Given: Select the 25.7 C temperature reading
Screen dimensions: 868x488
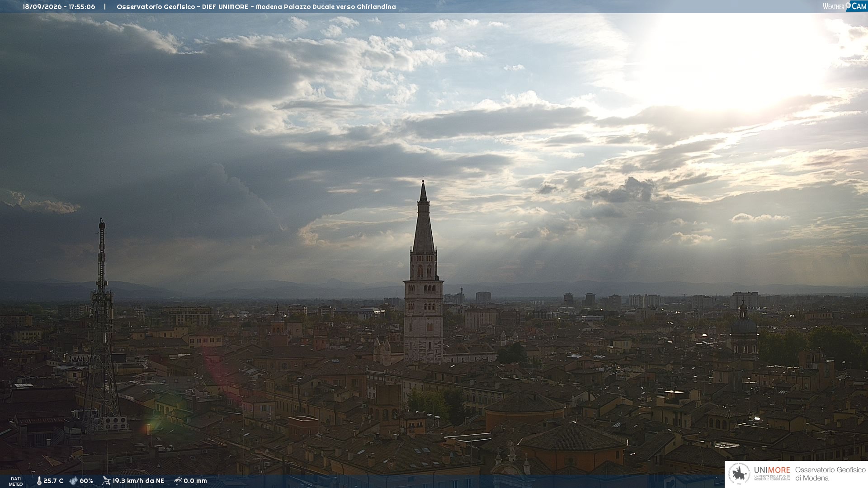Looking at the screenshot, I should click(x=53, y=481).
